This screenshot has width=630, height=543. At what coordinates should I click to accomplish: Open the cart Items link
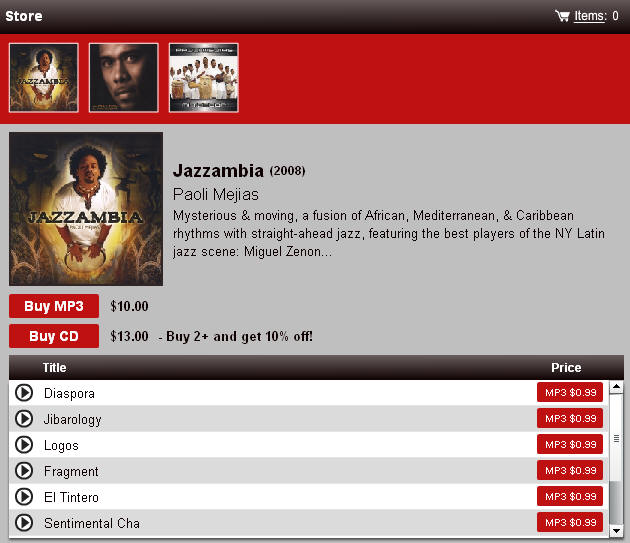click(x=590, y=16)
